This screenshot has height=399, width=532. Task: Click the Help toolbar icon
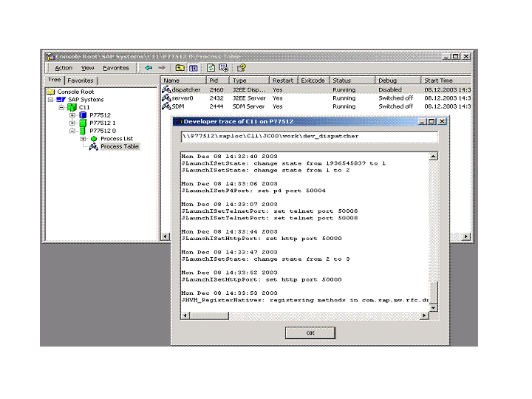click(241, 68)
